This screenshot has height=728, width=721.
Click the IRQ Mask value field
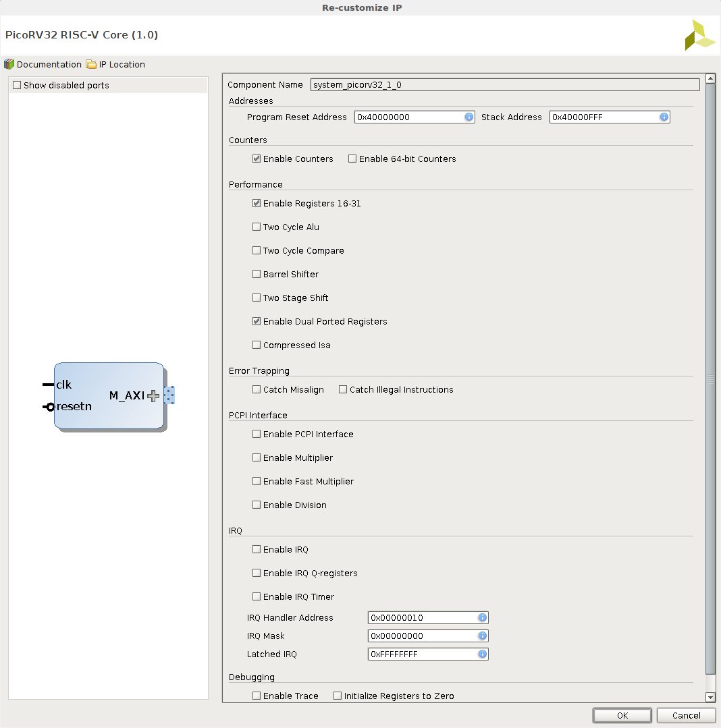(428, 636)
